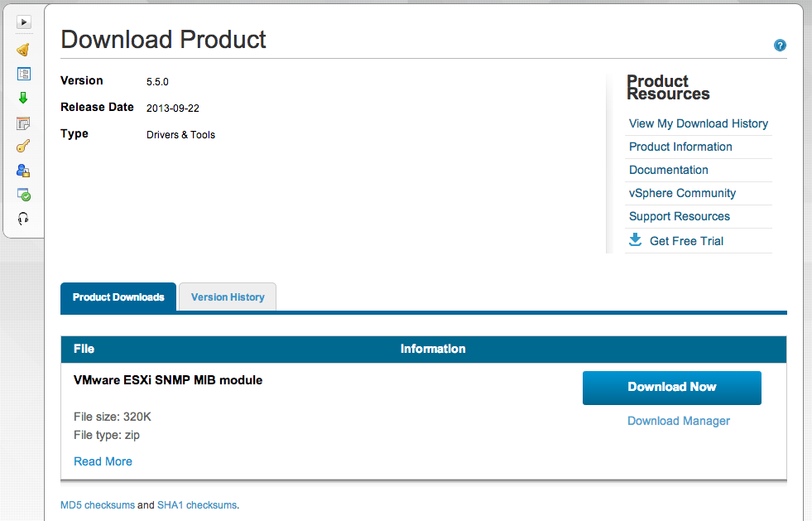
Task: Click the green download arrow icon
Action: point(23,98)
